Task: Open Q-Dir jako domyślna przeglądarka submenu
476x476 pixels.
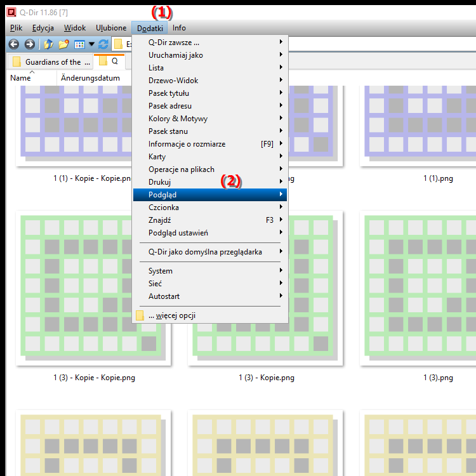Action: [210, 252]
